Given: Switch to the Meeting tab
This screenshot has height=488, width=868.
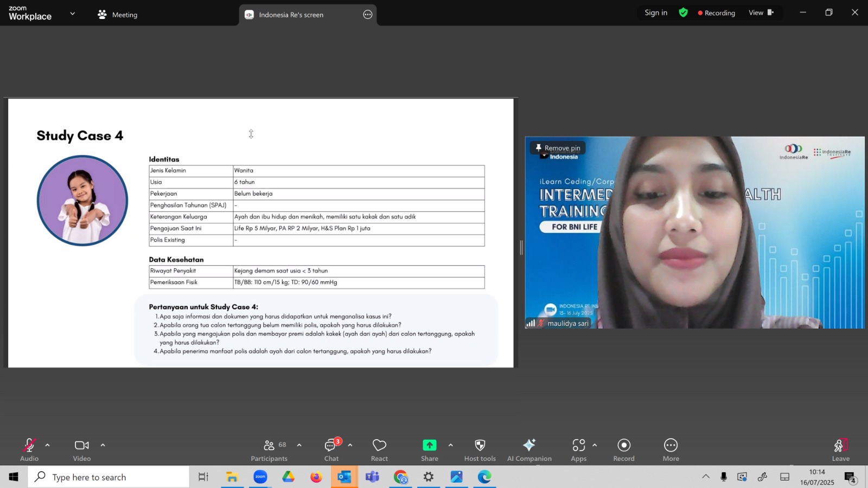Looking at the screenshot, I should click(x=118, y=15).
